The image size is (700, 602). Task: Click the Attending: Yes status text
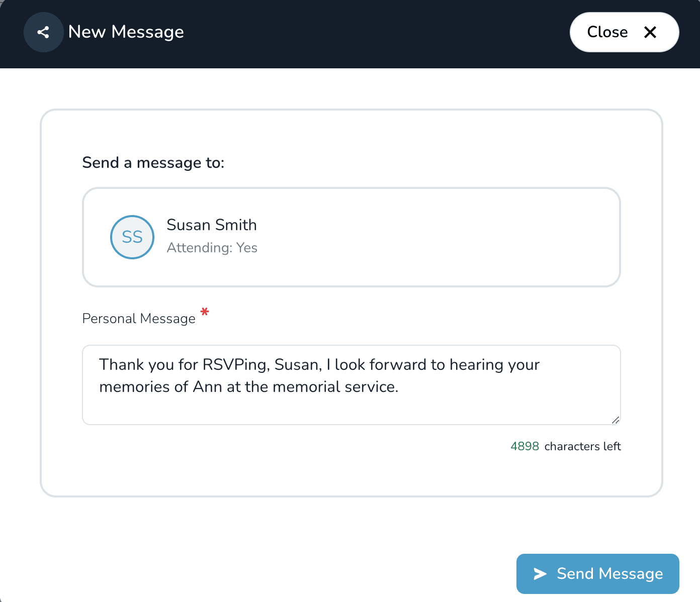coord(212,248)
